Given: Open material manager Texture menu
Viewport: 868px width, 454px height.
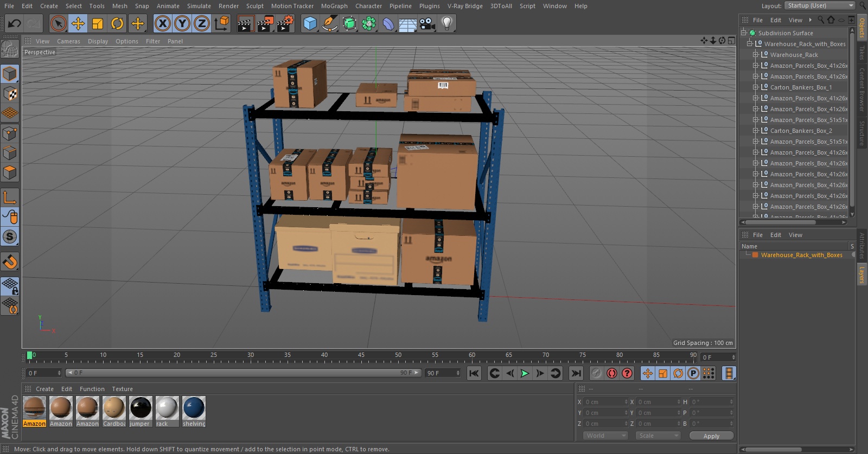Looking at the screenshot, I should [x=122, y=389].
